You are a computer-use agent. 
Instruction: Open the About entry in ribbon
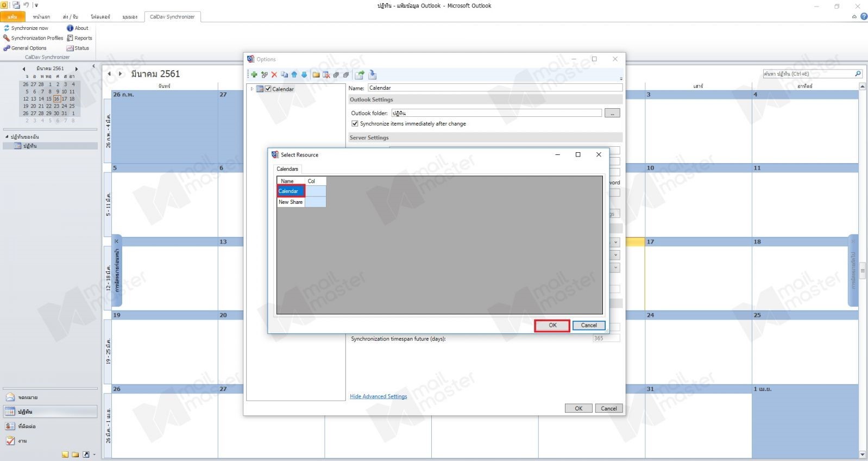pyautogui.click(x=77, y=28)
